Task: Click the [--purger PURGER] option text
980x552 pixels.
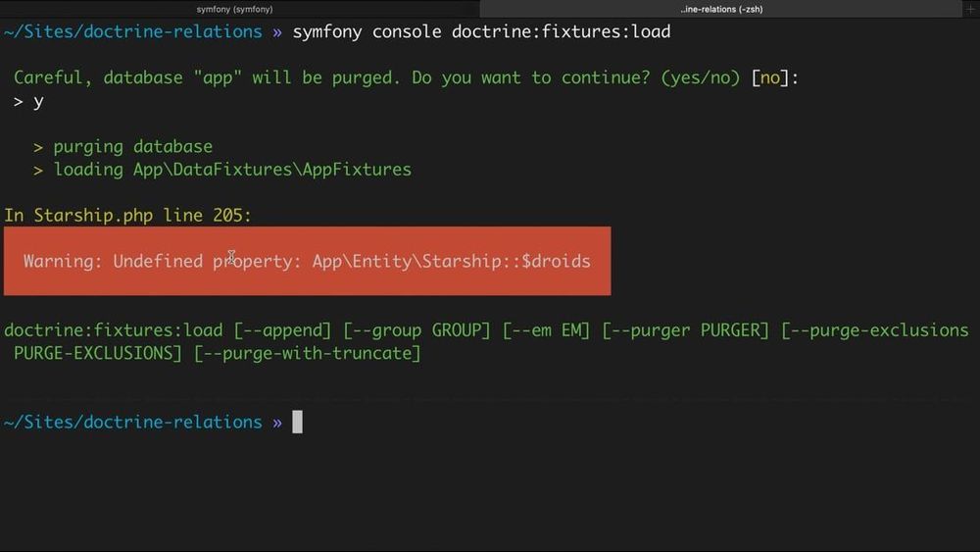Action: [x=686, y=330]
